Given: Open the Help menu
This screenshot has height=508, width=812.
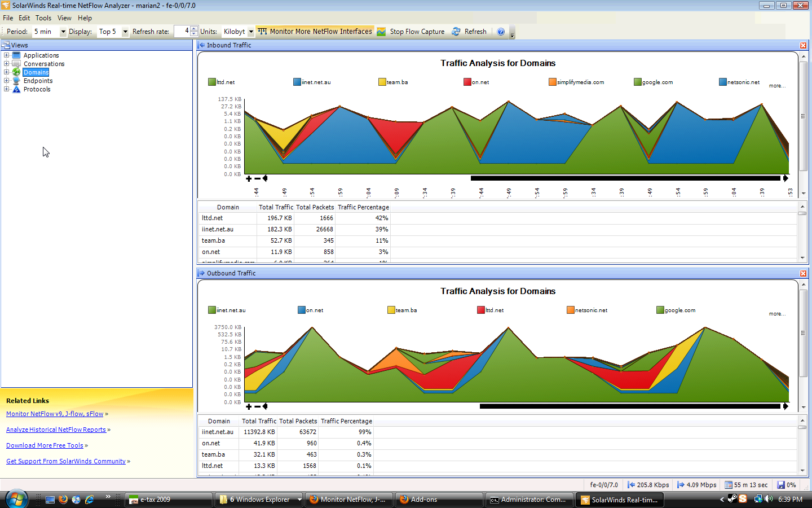Looking at the screenshot, I should [x=85, y=18].
